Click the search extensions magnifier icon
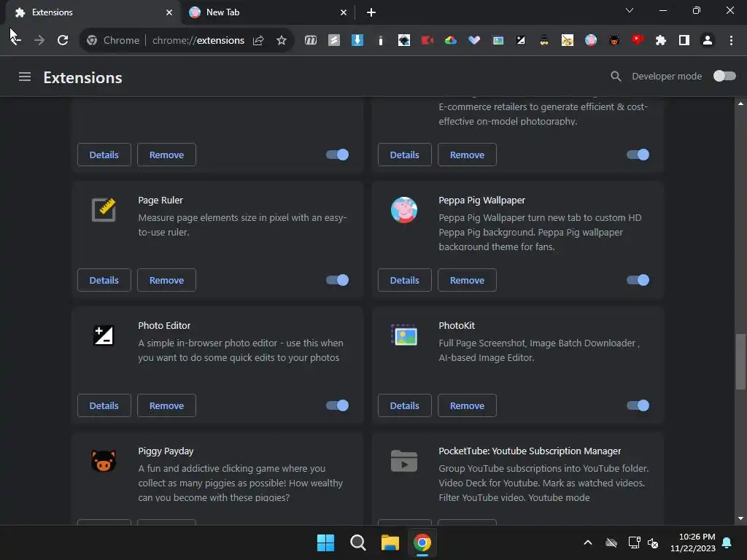 click(616, 76)
